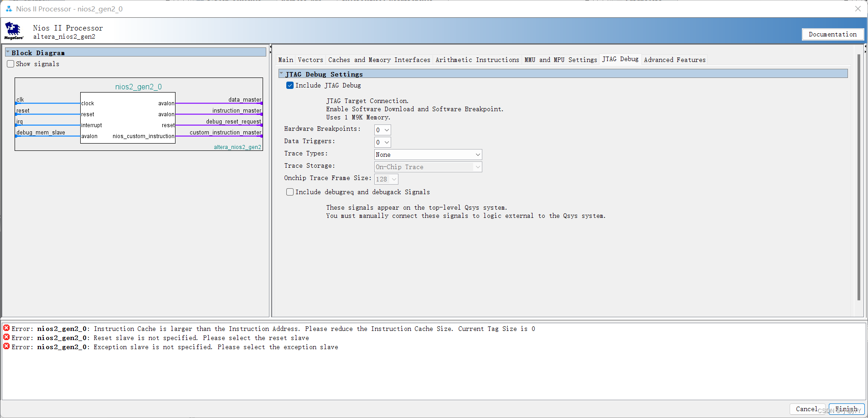Screen dimensions: 868x418
Task: Click the Cancel button
Action: coord(807,409)
